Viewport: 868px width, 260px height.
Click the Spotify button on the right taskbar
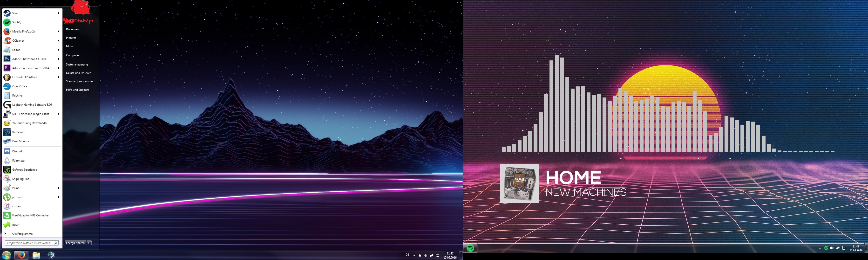[x=470, y=248]
